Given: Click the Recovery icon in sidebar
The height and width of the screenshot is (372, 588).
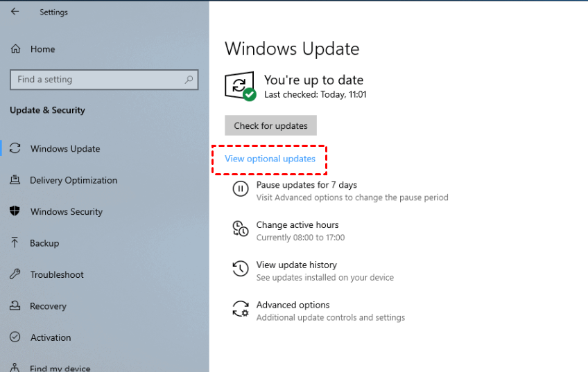Looking at the screenshot, I should (15, 305).
